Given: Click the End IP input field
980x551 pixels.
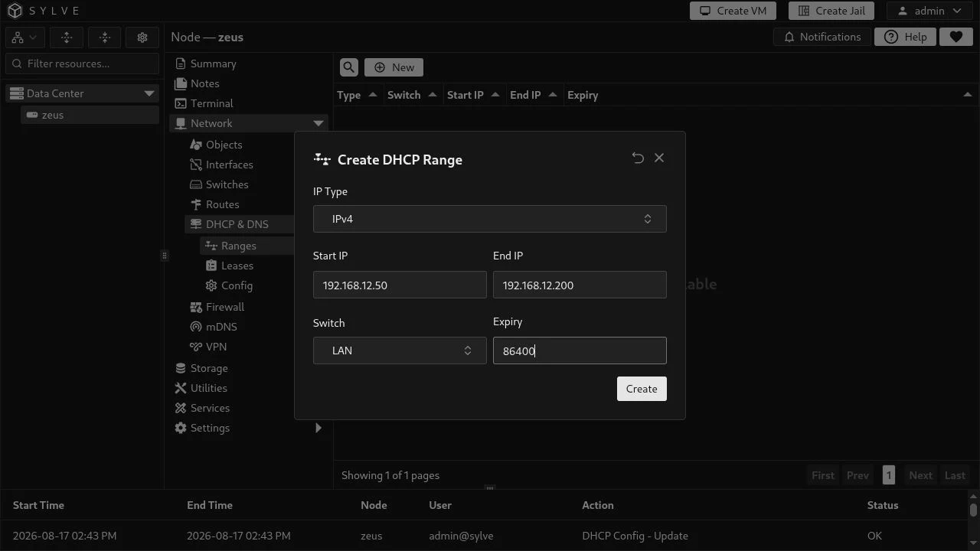Looking at the screenshot, I should [580, 285].
